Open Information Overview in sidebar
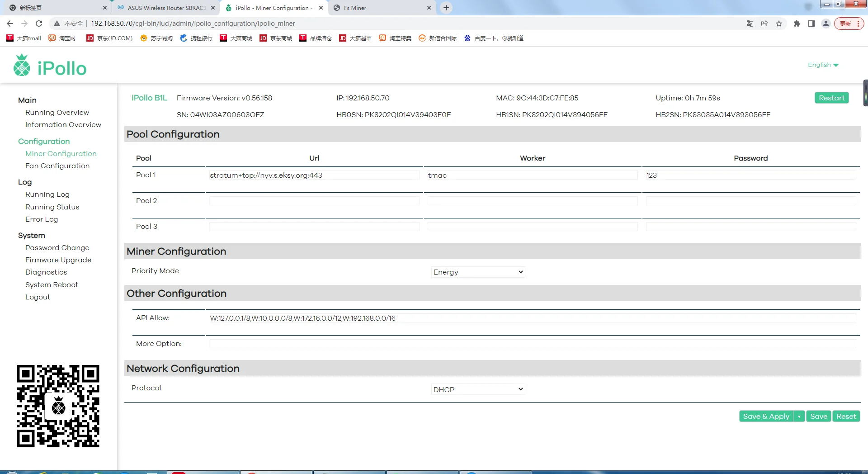This screenshot has height=474, width=868. (x=63, y=125)
